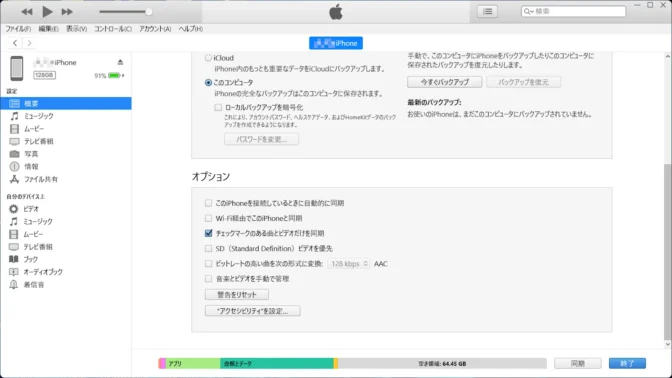Click パスワードを変更 button

pos(261,139)
